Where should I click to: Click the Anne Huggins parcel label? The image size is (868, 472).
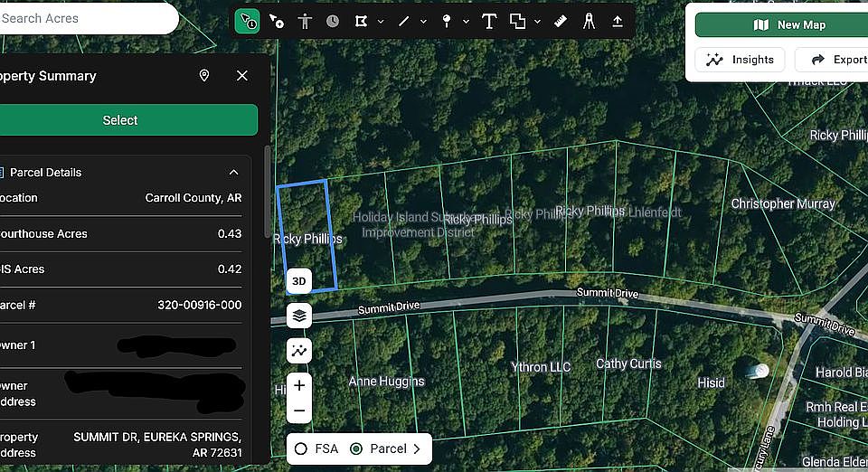[386, 382]
